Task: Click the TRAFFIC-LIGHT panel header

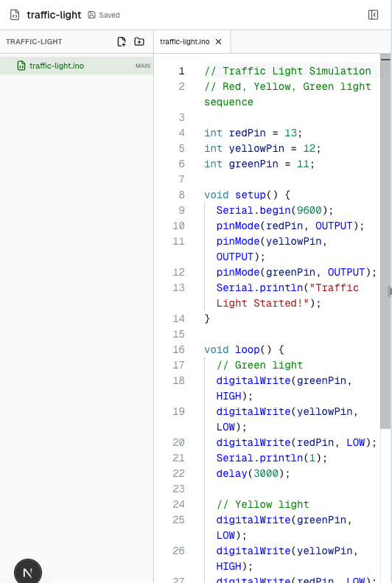Action: tap(34, 41)
